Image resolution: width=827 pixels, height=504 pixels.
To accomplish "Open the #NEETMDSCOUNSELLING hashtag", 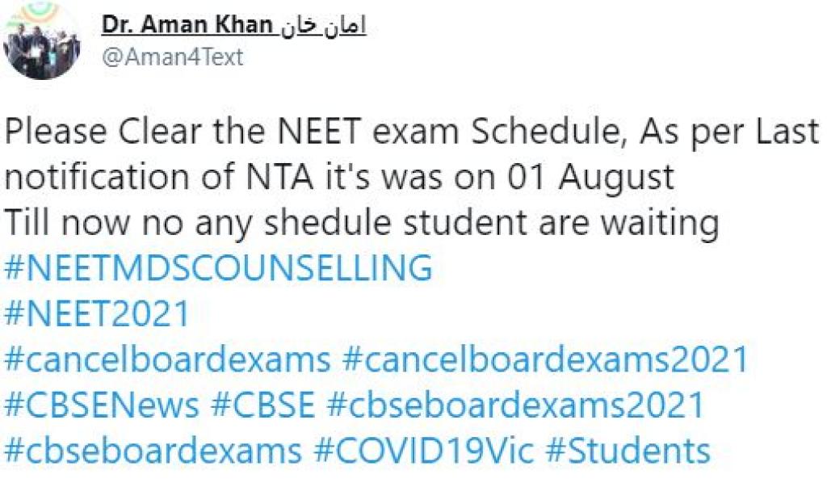I will coord(218,268).
